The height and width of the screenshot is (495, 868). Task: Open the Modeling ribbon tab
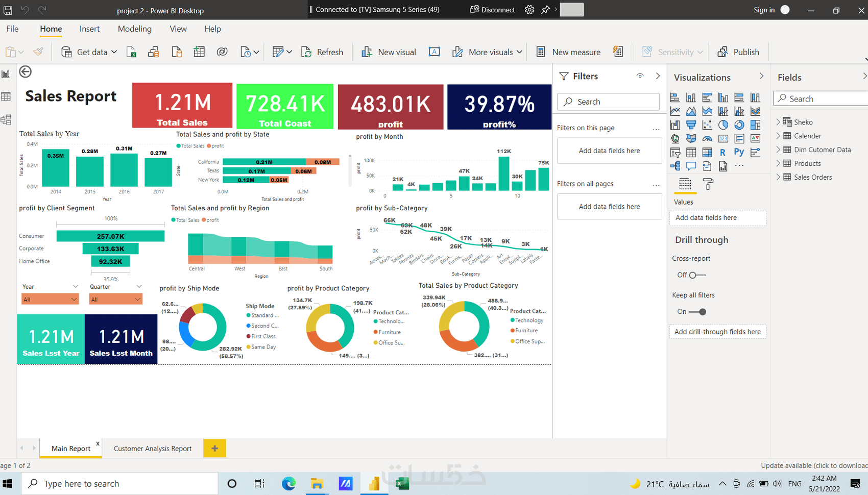pos(134,29)
